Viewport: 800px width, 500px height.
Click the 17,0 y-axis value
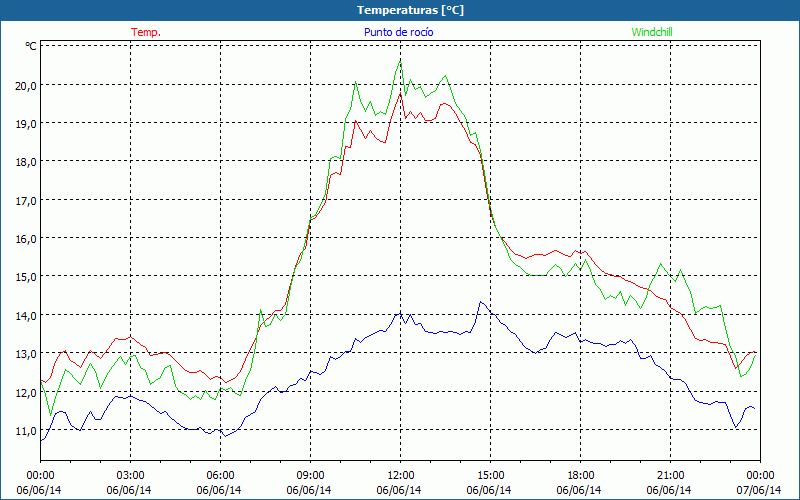point(26,201)
